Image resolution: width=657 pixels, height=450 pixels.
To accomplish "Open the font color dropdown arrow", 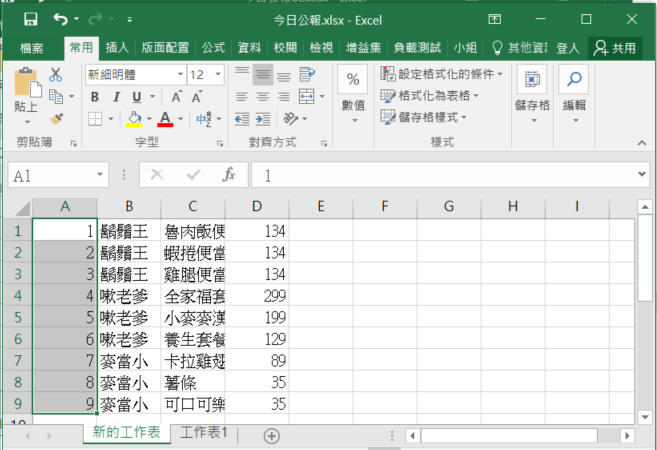I will point(181,119).
